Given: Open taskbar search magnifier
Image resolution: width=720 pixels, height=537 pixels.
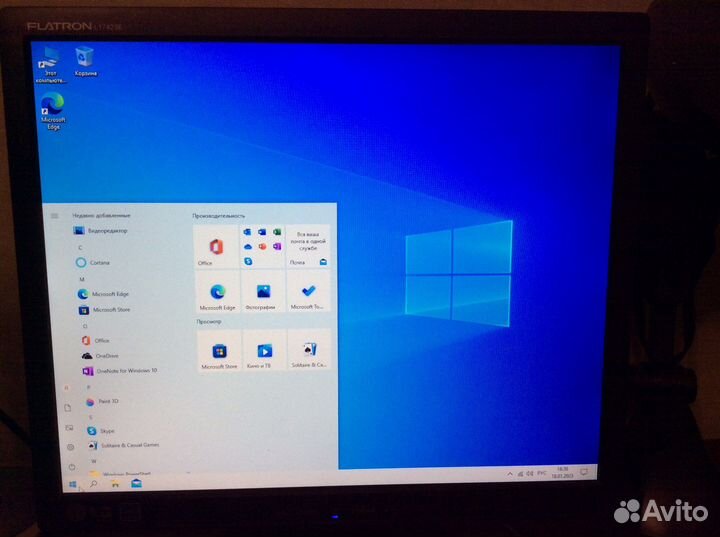Looking at the screenshot, I should click(x=94, y=484).
